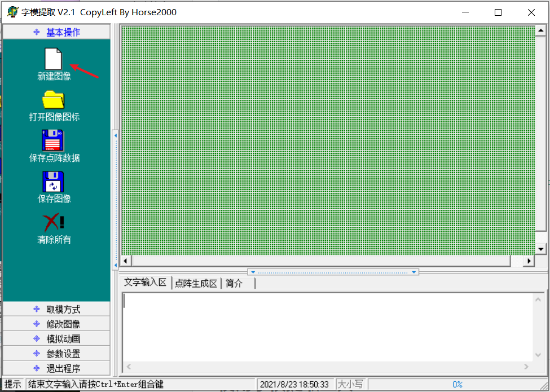Close the 字模提取 window
Image resolution: width=550 pixels, height=392 pixels.
click(x=531, y=12)
